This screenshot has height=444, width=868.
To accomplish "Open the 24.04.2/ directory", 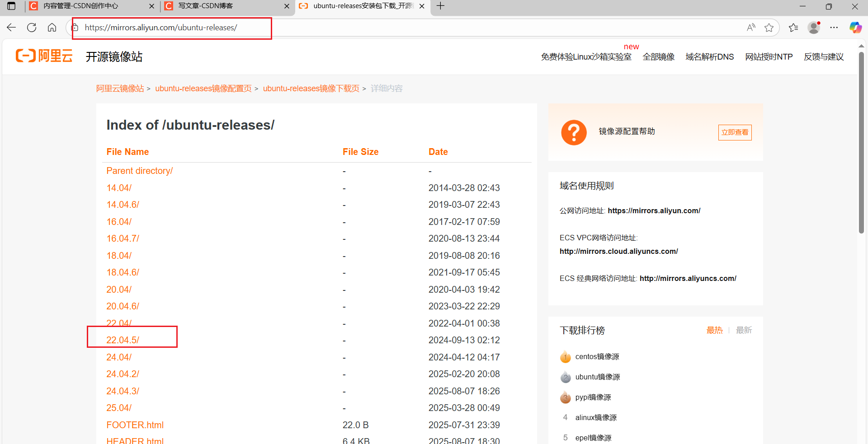I will (x=123, y=374).
